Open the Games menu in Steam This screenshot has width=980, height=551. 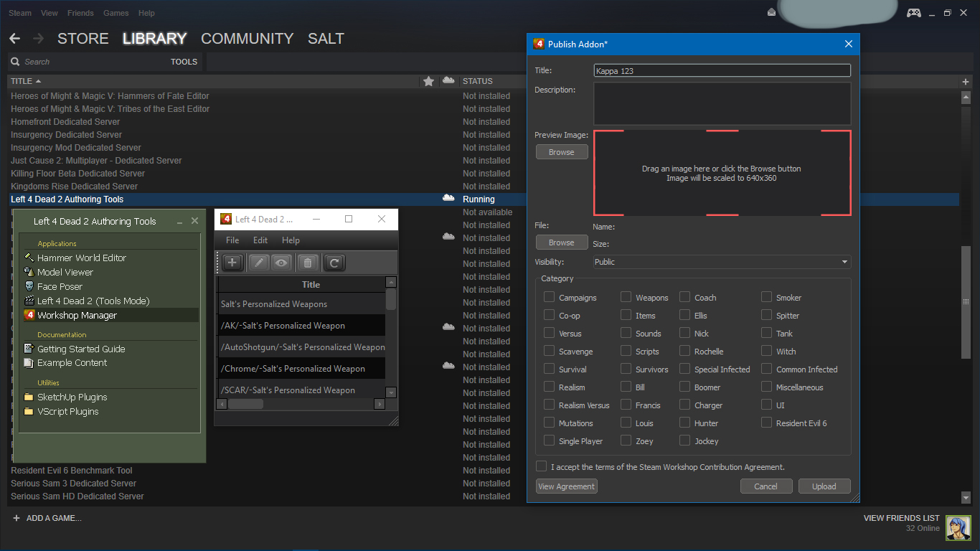point(116,13)
